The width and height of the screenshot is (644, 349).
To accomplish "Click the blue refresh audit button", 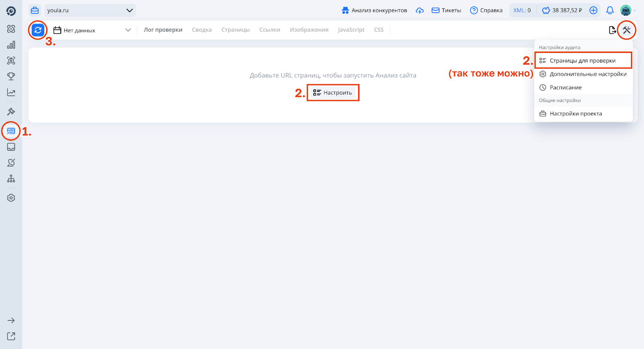I will tap(38, 30).
